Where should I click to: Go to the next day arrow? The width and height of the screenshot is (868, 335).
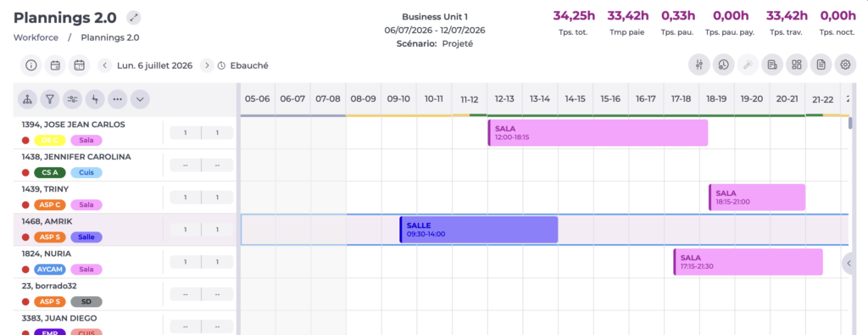[x=207, y=65]
